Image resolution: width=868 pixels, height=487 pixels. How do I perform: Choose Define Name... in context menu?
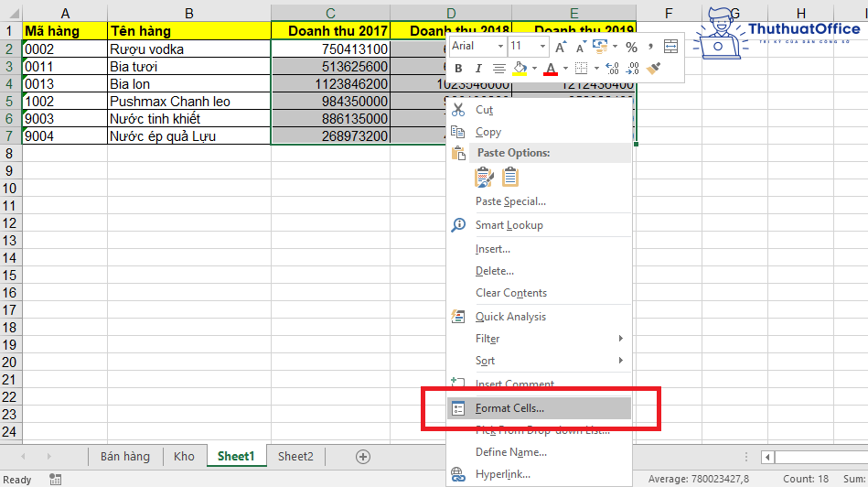[x=539, y=452]
